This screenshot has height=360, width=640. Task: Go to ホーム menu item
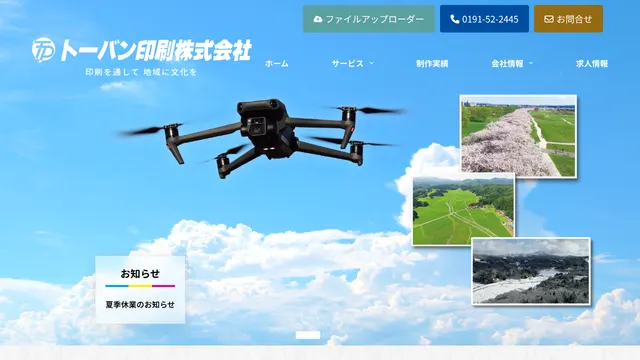tap(277, 64)
